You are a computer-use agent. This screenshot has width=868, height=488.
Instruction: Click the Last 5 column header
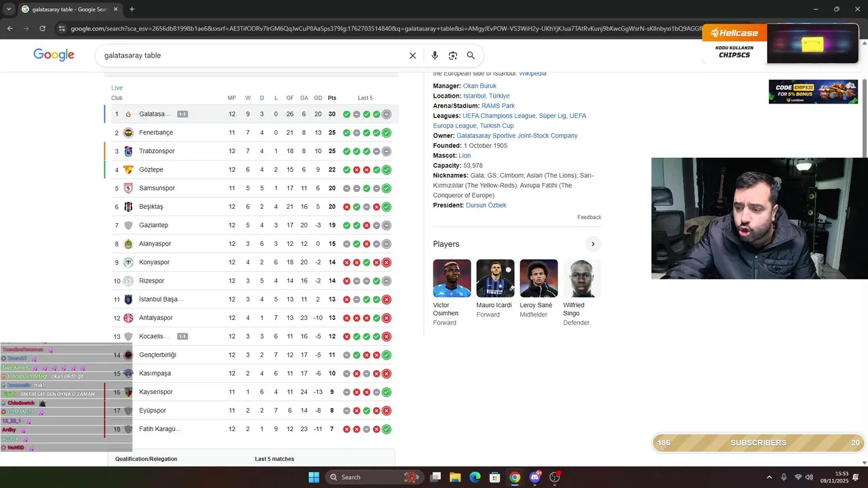coord(366,98)
